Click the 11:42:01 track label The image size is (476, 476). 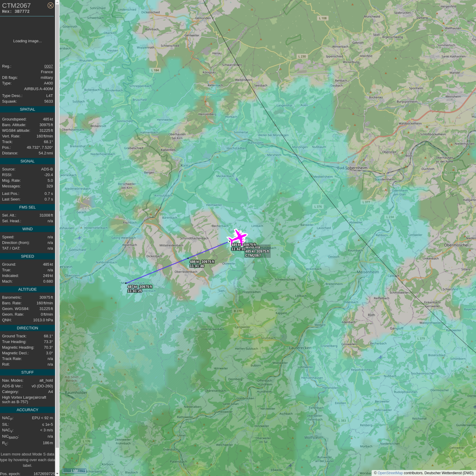point(238,249)
